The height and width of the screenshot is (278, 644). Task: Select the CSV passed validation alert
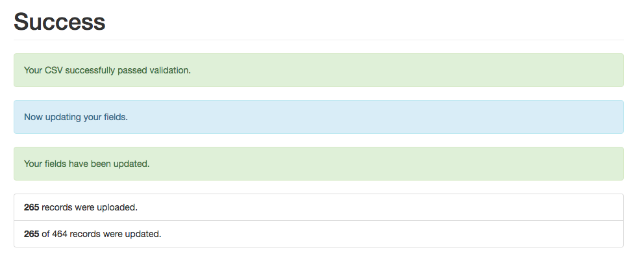319,70
